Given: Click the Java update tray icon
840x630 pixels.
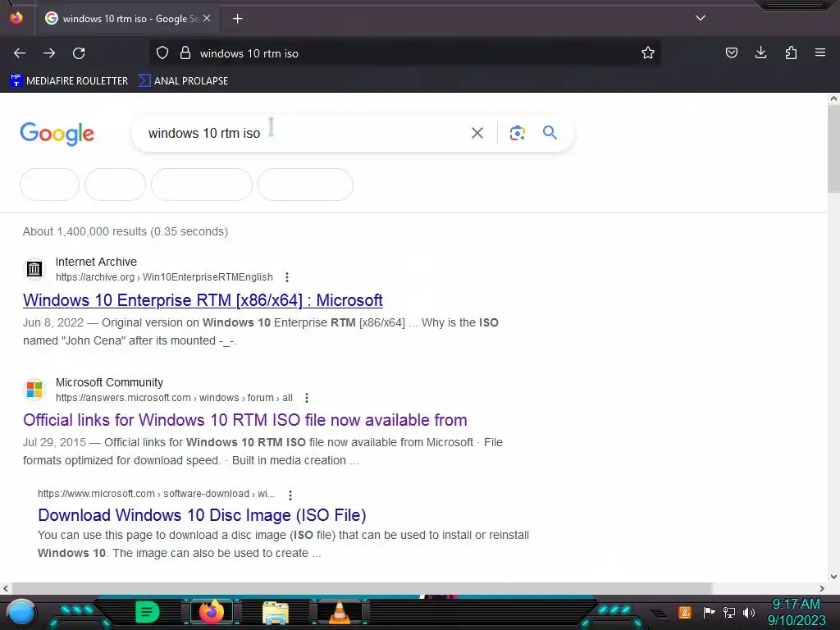Looking at the screenshot, I should tap(685, 612).
